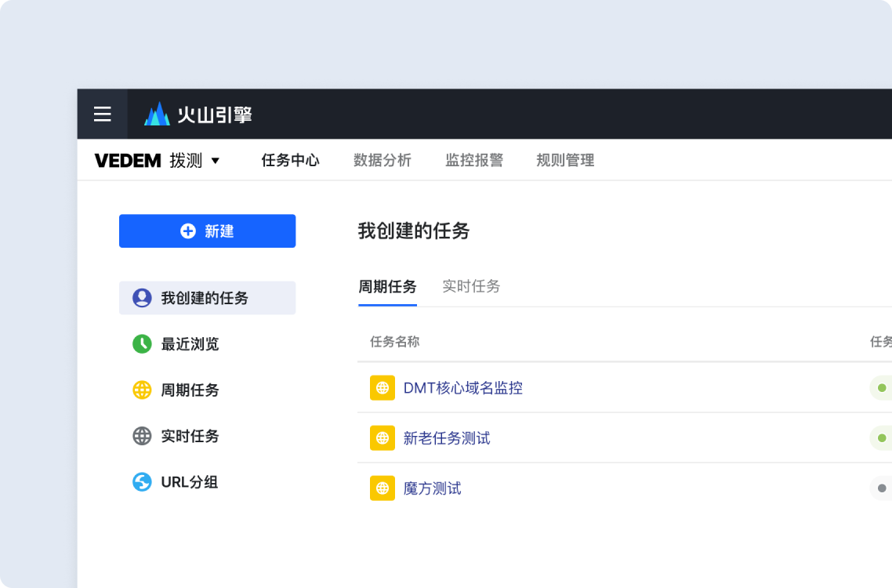This screenshot has height=588, width=892.
Task: Click the globe icon next to 魔方测试
Action: (382, 488)
